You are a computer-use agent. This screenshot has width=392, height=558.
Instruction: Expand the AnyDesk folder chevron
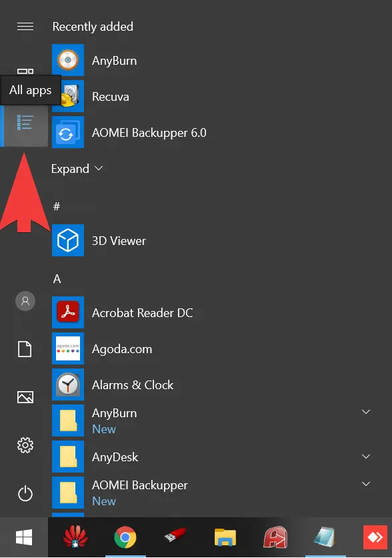pyautogui.click(x=366, y=457)
